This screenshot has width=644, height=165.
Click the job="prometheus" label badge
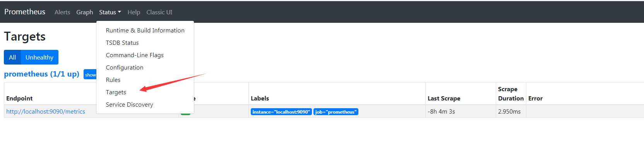point(336,112)
